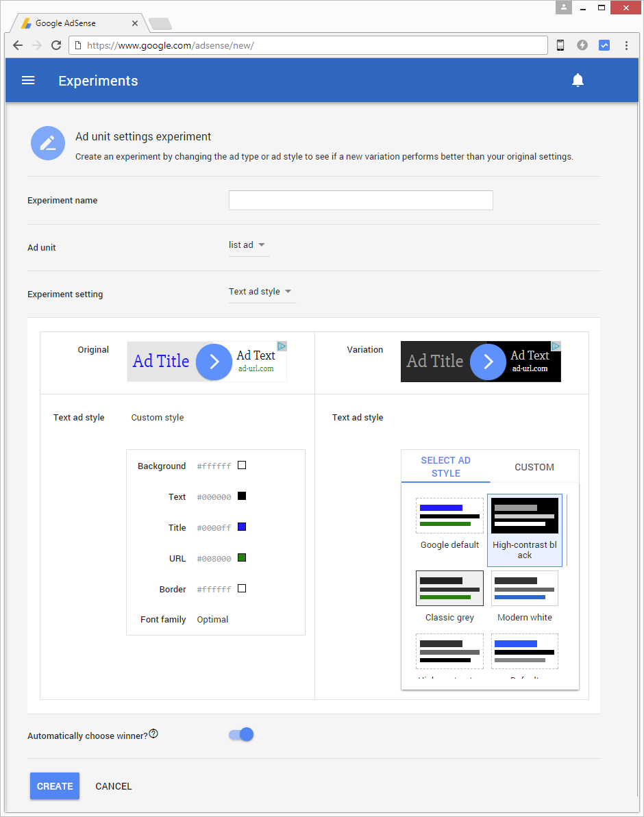The image size is (644, 817).
Task: Click the blue Title color swatch
Action: click(242, 527)
